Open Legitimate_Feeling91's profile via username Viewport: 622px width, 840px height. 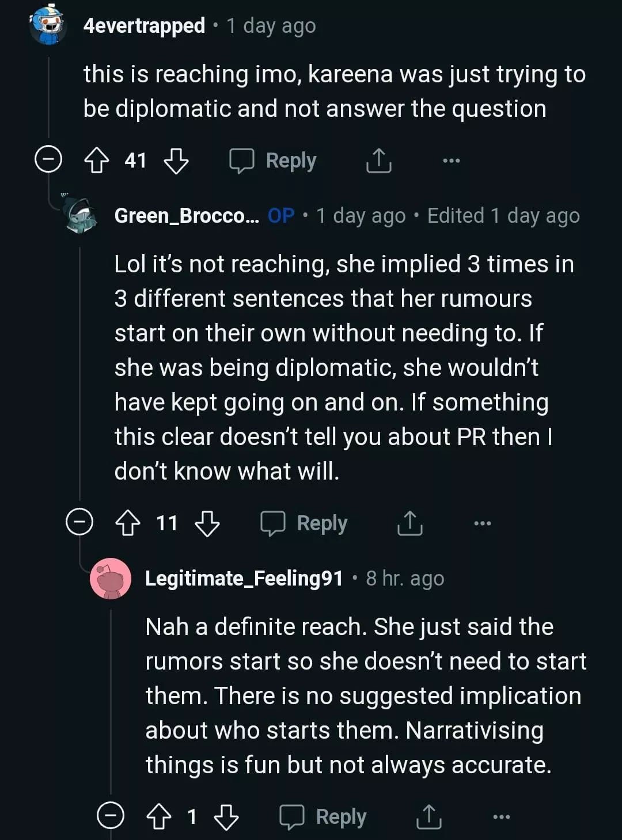[x=244, y=578]
